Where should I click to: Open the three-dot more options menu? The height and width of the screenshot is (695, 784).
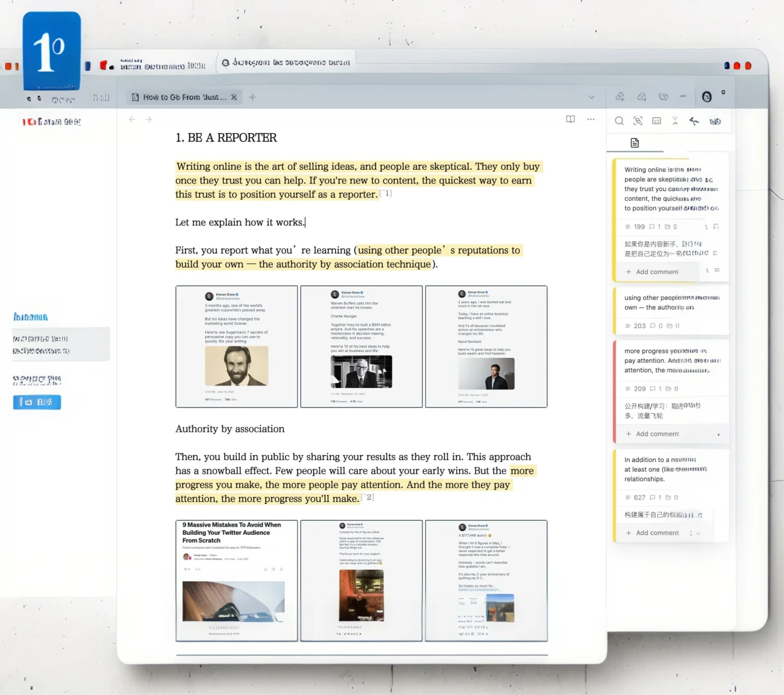click(591, 120)
